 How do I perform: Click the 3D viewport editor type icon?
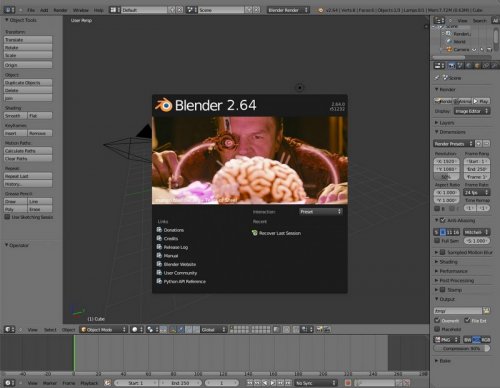coord(9,329)
